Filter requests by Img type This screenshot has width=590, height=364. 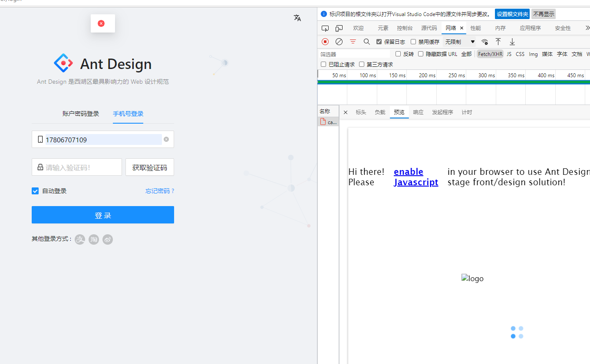[533, 54]
